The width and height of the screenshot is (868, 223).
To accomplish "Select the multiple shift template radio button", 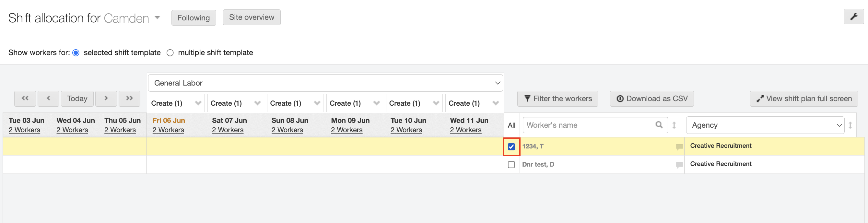I will click(170, 53).
